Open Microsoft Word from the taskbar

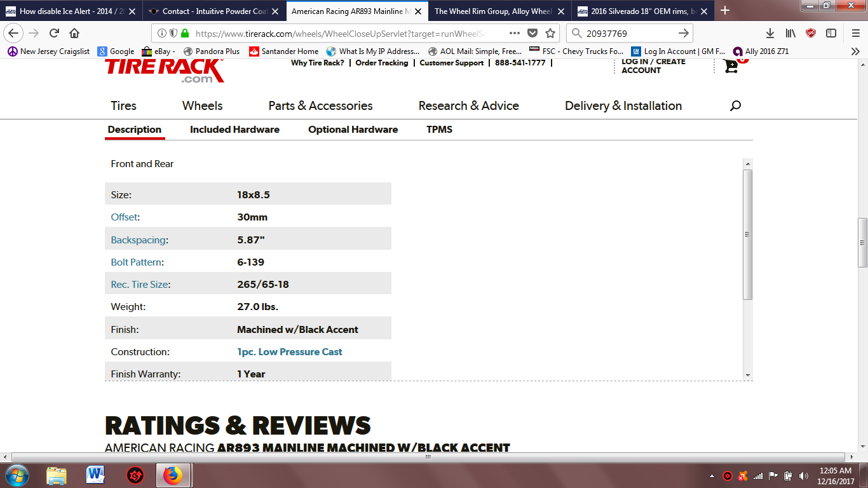click(95, 475)
